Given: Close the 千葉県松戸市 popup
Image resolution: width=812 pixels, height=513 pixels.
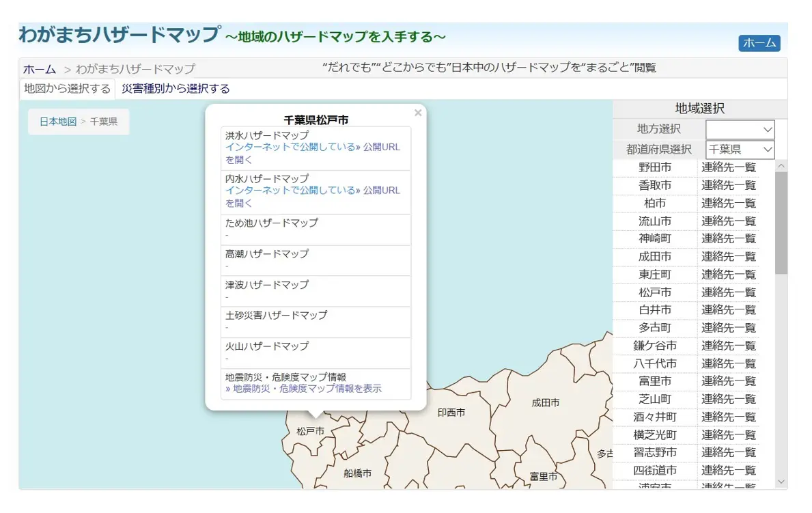Looking at the screenshot, I should (x=417, y=113).
